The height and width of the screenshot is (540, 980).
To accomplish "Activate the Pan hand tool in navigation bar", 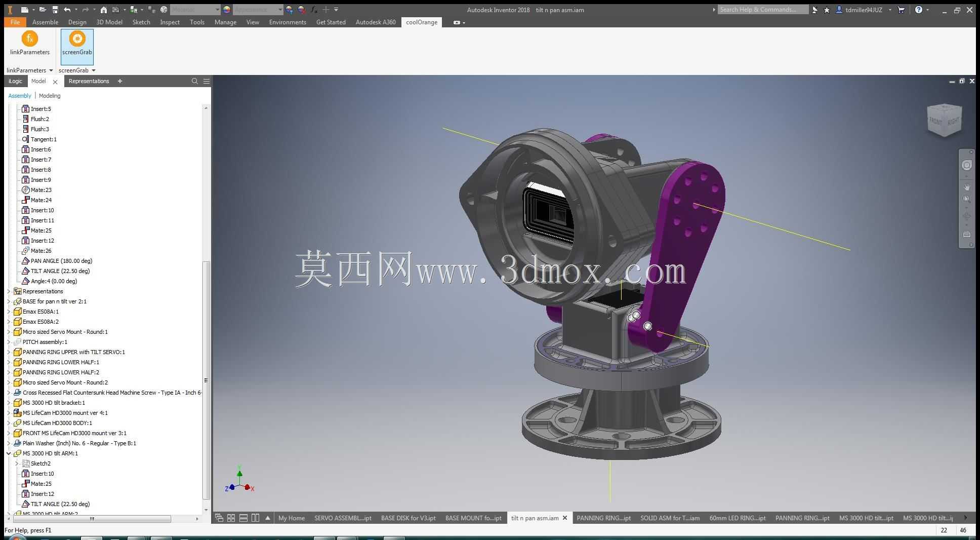I will point(967,187).
